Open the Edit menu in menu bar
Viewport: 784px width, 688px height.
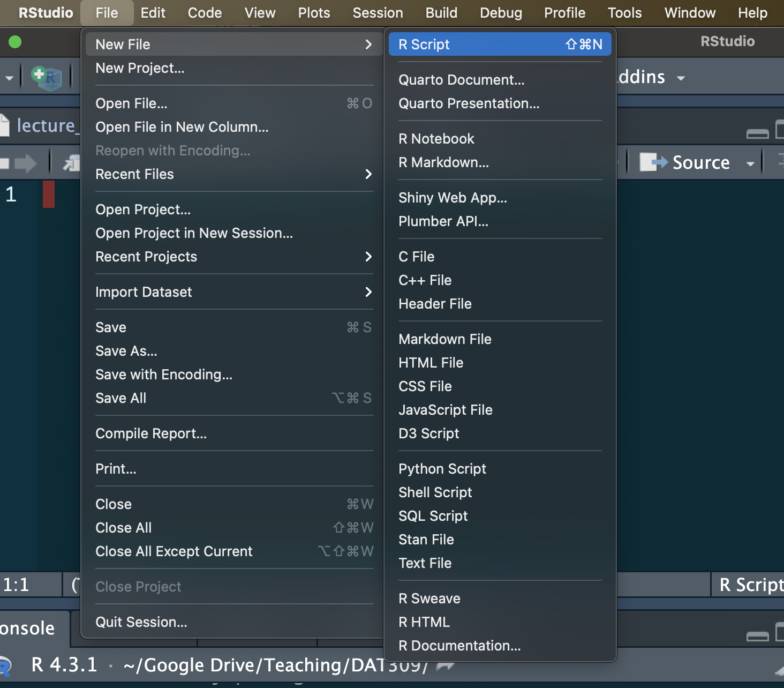(153, 13)
